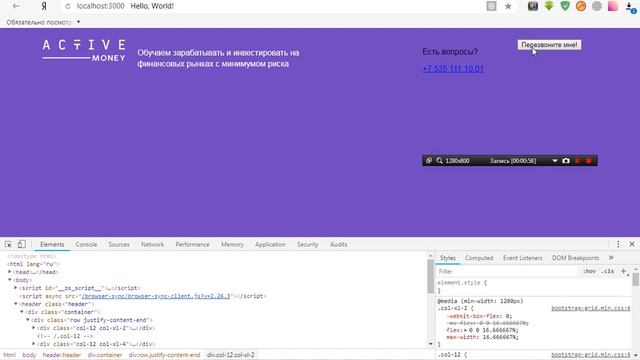Collapse the row justify-content-end div
Viewport: 640px width, 360px height.
(x=28, y=320)
